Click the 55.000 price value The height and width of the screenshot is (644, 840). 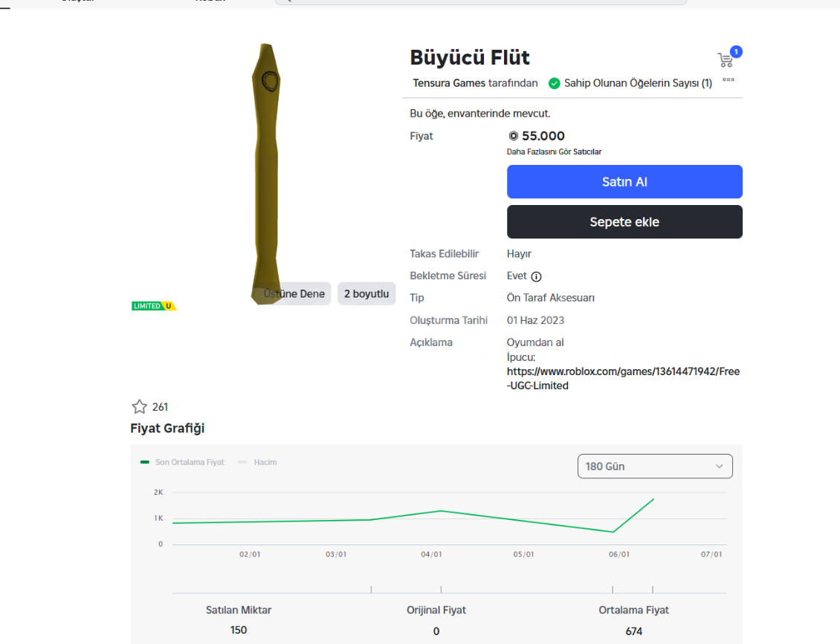coord(543,136)
